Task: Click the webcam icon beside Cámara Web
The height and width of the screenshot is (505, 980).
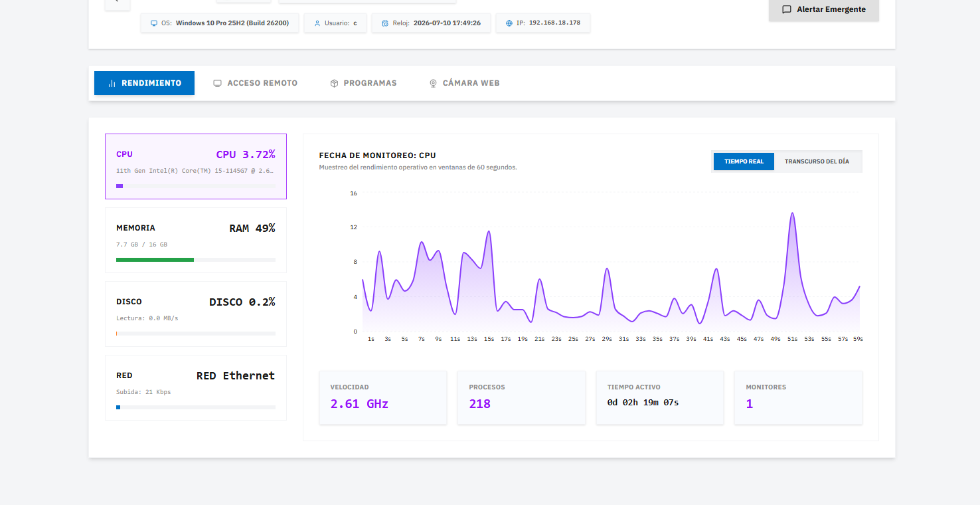Action: 433,84
